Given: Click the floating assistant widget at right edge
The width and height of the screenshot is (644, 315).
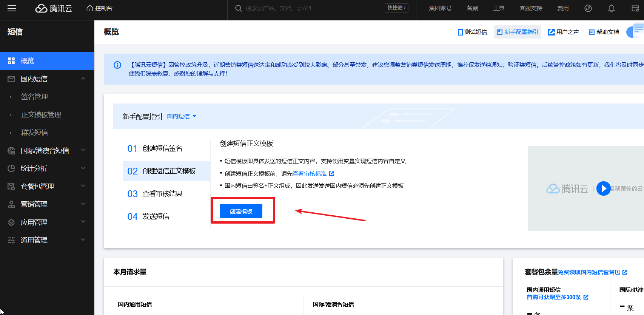Looking at the screenshot, I should 636,31.
